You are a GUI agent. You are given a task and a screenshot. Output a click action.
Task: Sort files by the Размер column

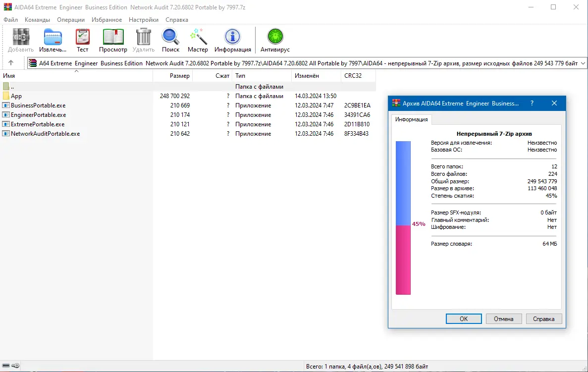coord(179,76)
